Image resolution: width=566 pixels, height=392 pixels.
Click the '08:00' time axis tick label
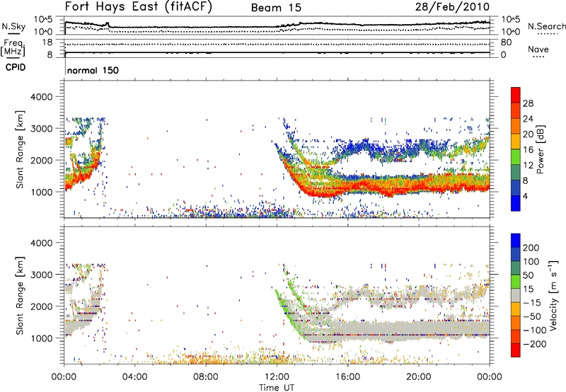[x=205, y=377]
